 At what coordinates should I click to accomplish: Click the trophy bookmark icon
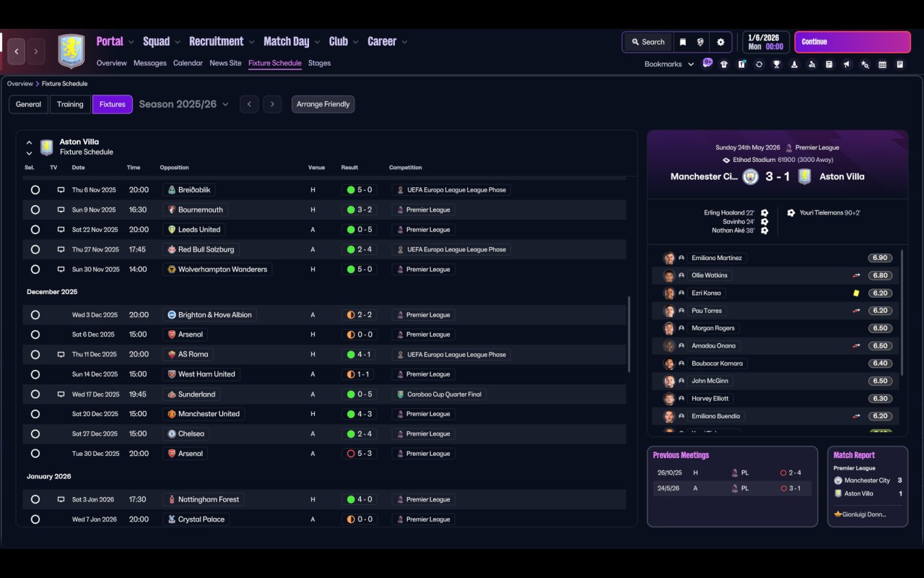pyautogui.click(x=777, y=64)
